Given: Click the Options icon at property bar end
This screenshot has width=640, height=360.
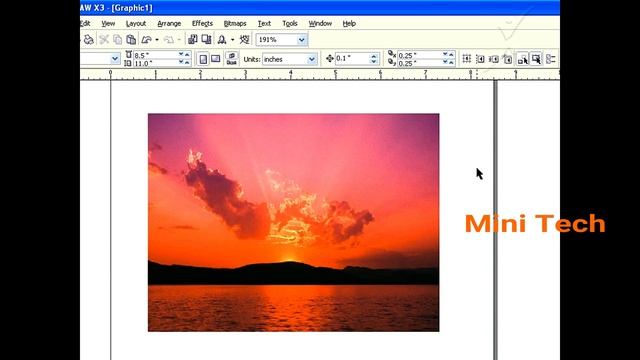Looking at the screenshot, I should 550,59.
